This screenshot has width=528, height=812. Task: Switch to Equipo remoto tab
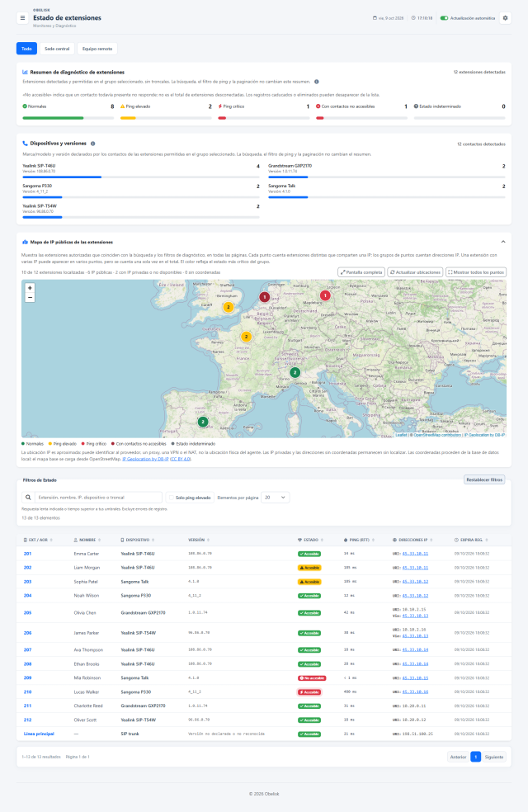pyautogui.click(x=97, y=49)
